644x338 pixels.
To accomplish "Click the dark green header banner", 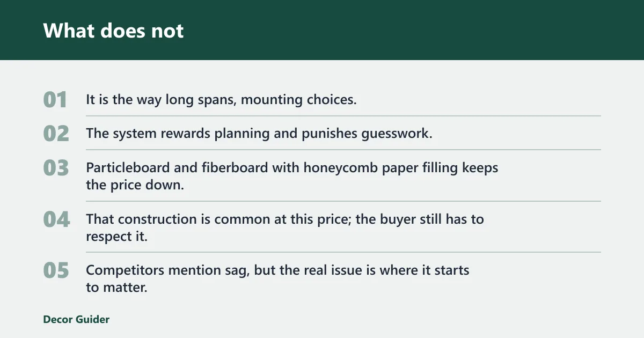I will (x=322, y=30).
